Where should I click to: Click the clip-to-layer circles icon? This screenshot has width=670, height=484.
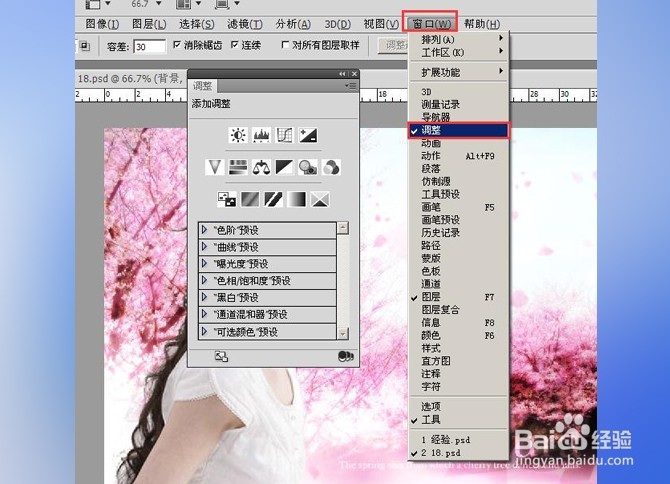point(345,356)
